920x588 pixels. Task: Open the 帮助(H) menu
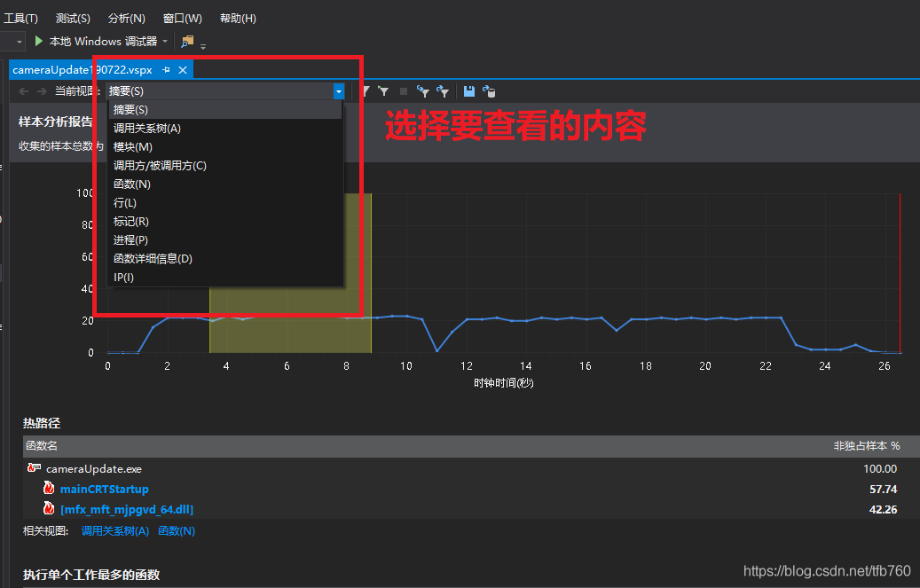click(238, 19)
